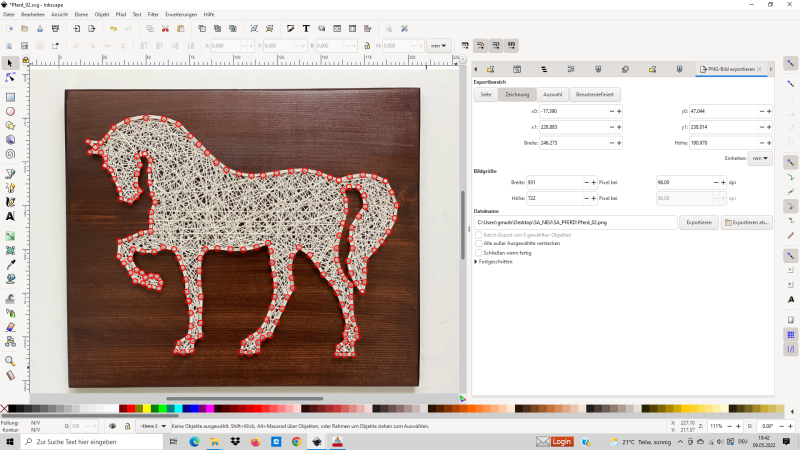
Task: Select the zoom magnifier tool
Action: (10, 360)
